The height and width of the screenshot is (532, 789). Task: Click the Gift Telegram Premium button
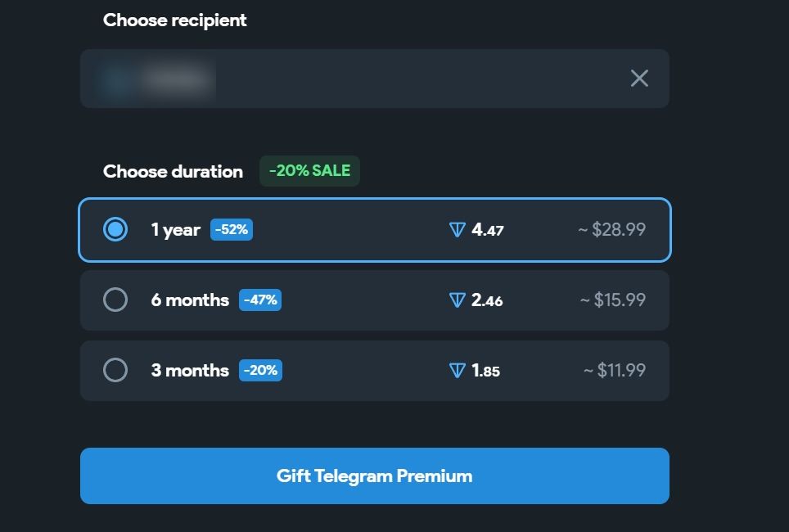pos(374,476)
